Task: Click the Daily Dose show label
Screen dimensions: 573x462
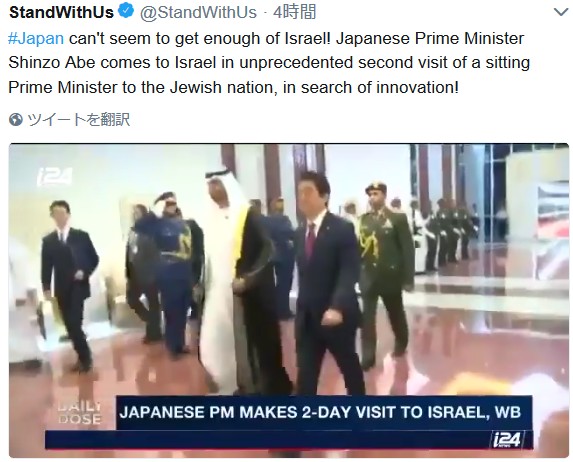Action: (x=79, y=413)
